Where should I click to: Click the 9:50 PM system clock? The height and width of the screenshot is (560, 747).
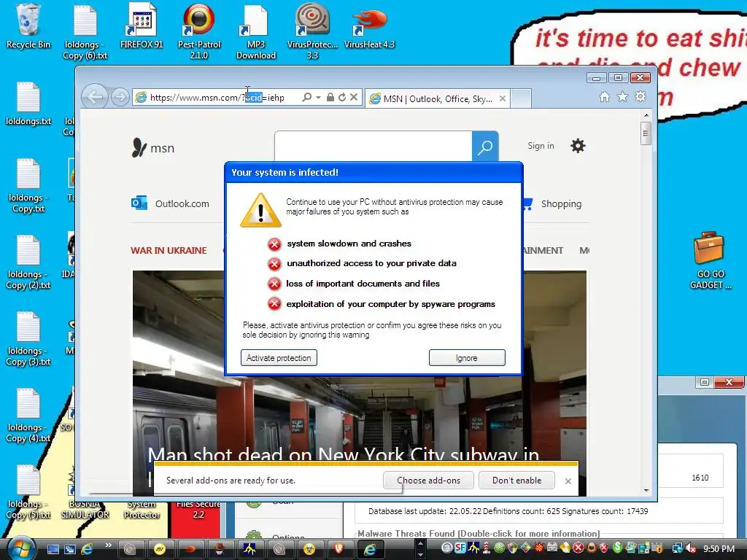(719, 548)
